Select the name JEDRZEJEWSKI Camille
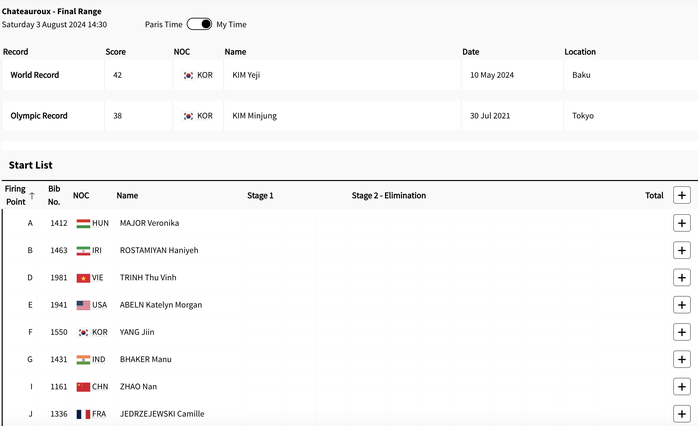 [162, 414]
